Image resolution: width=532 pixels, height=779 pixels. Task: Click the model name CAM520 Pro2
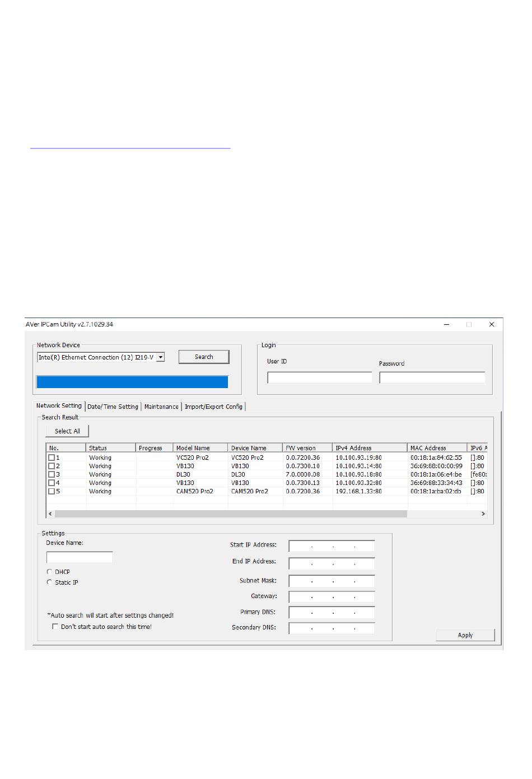coord(195,491)
